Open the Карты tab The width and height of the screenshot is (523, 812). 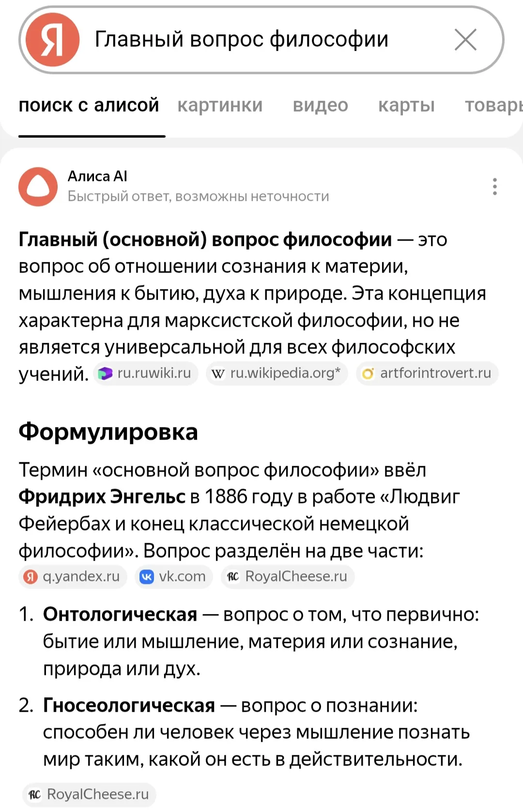pyautogui.click(x=406, y=105)
